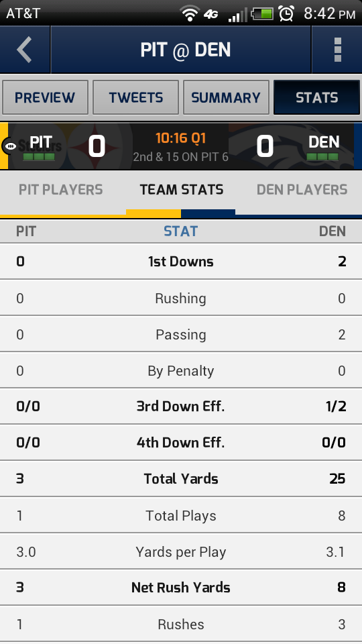The width and height of the screenshot is (362, 644).
Task: Tap the PIT @ DEN title
Action: coord(186,50)
